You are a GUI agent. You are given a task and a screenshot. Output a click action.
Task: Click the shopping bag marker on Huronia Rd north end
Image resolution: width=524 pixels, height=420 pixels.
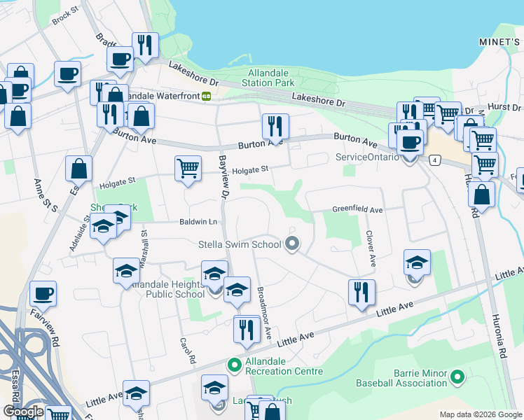pos(481,195)
